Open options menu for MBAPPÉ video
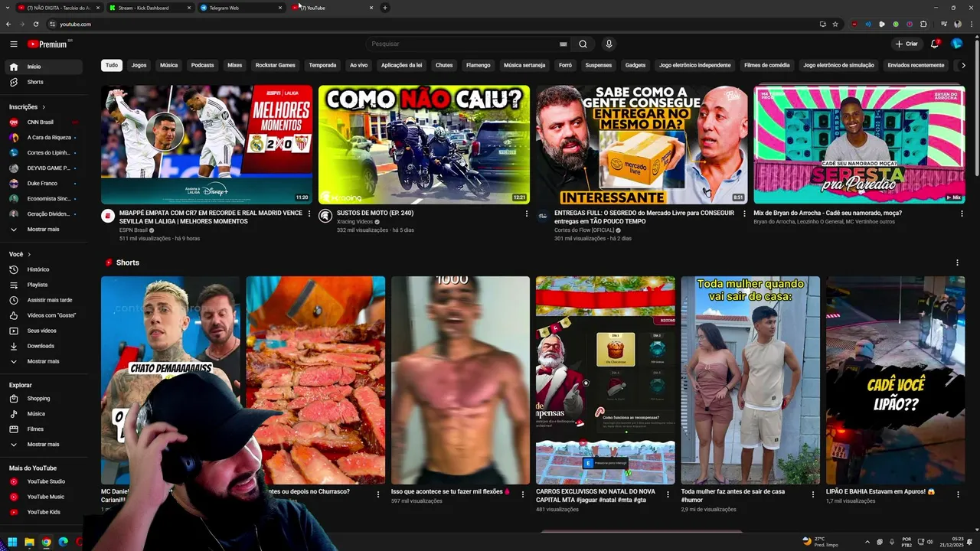The height and width of the screenshot is (551, 980). (x=309, y=214)
